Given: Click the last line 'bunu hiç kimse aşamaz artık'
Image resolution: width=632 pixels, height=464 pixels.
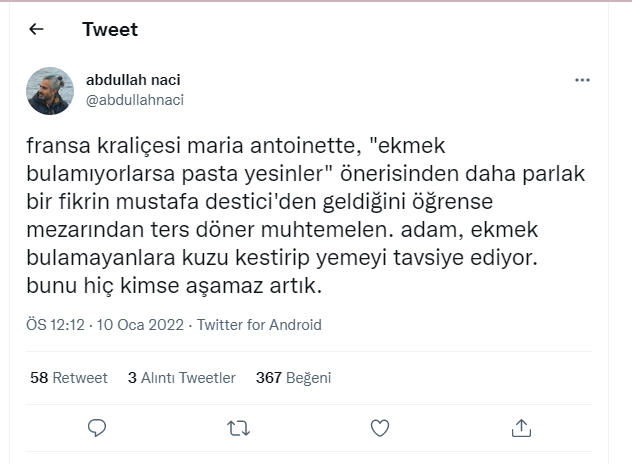Looking at the screenshot, I should (x=173, y=288).
